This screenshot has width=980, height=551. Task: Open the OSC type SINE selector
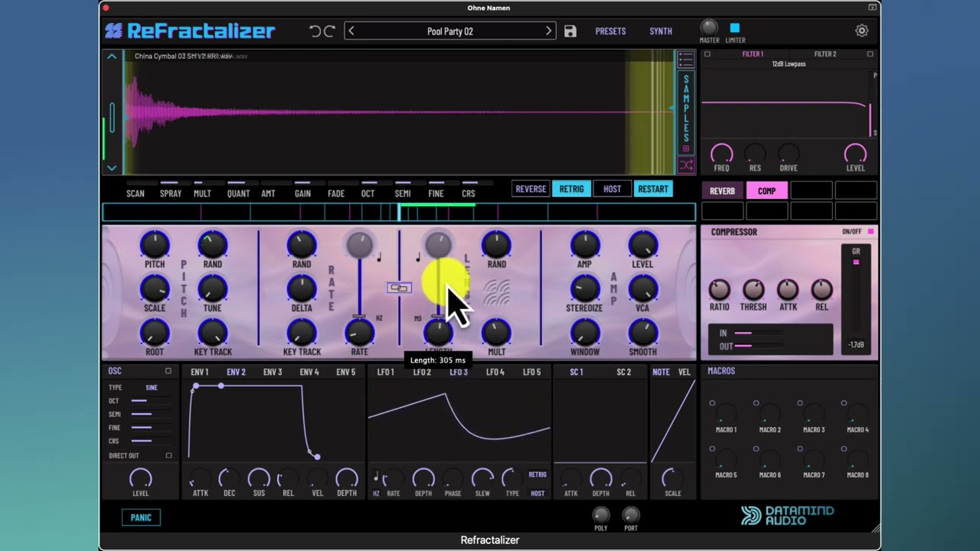[152, 388]
